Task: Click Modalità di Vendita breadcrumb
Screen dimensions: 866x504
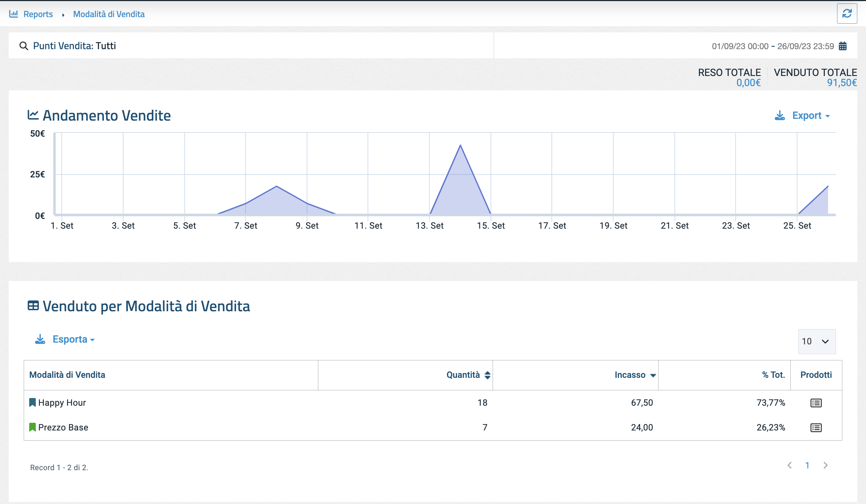Action: (109, 14)
